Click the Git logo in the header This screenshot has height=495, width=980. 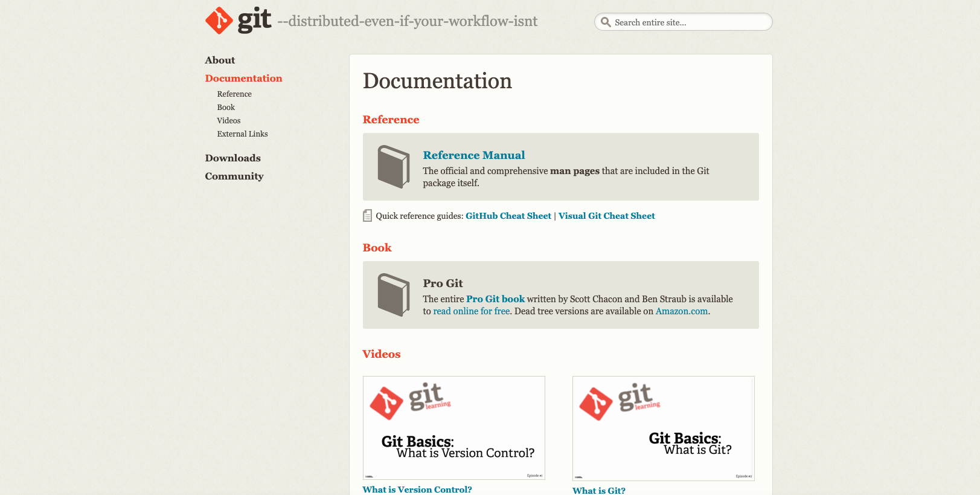[239, 21]
